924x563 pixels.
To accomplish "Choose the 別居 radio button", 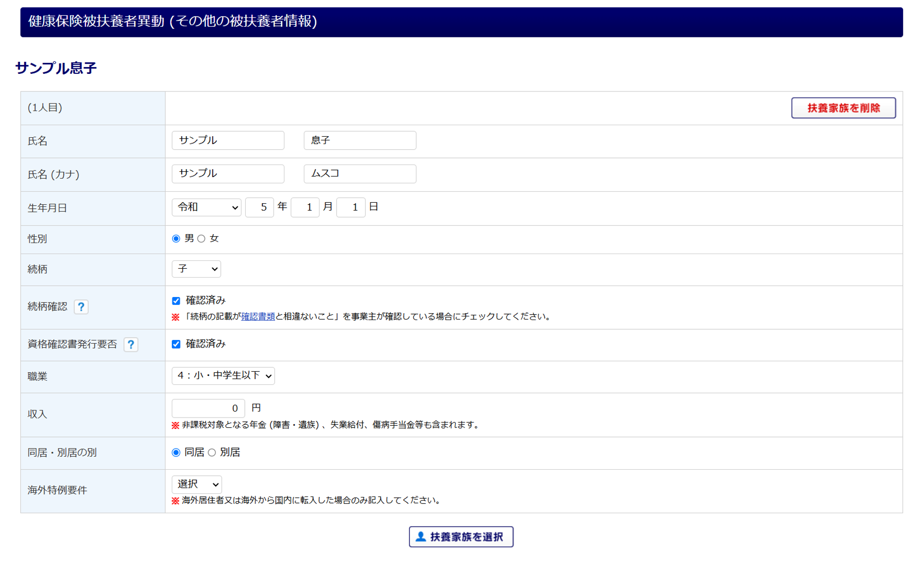I will 212,453.
